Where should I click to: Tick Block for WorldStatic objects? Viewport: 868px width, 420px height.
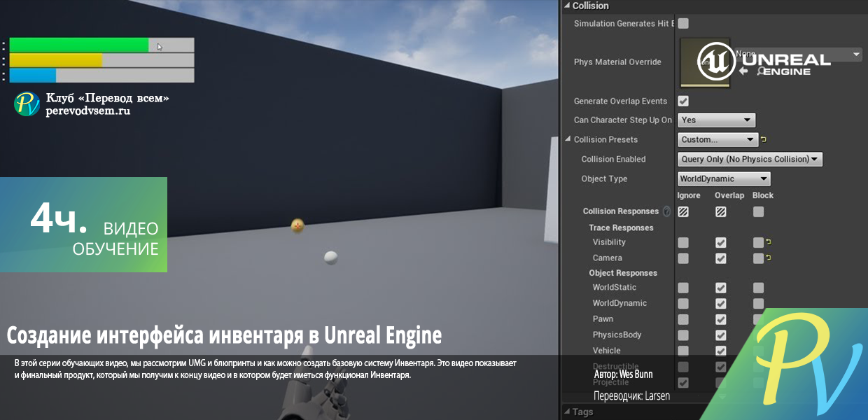coord(758,288)
